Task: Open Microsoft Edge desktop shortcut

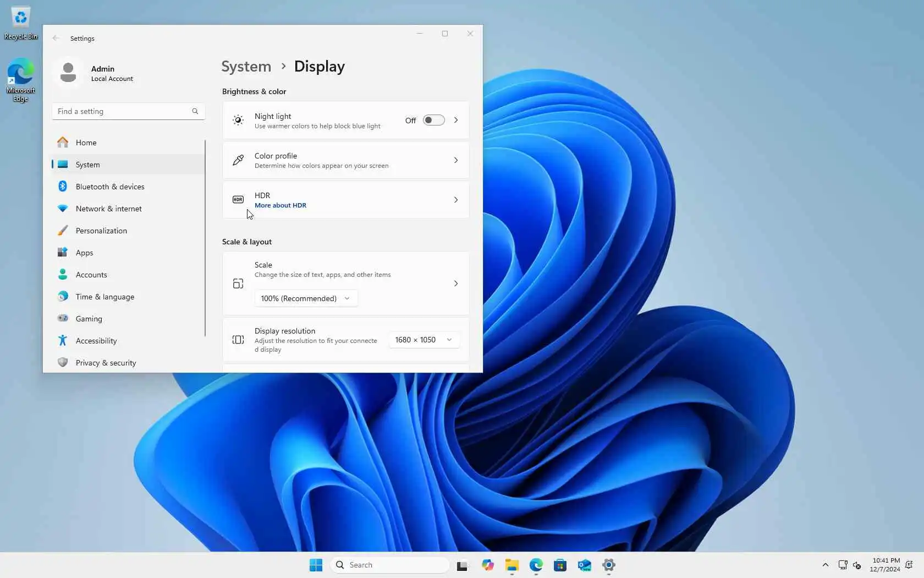Action: click(21, 80)
